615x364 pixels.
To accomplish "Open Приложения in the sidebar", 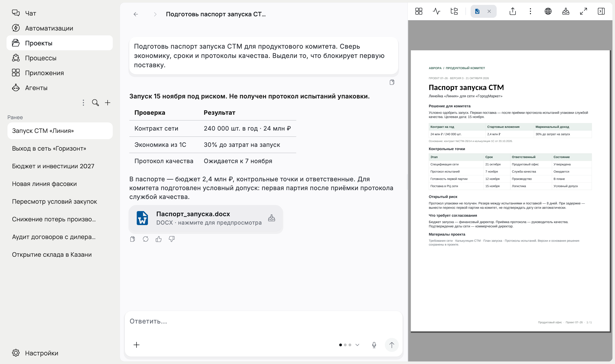I will [59, 73].
